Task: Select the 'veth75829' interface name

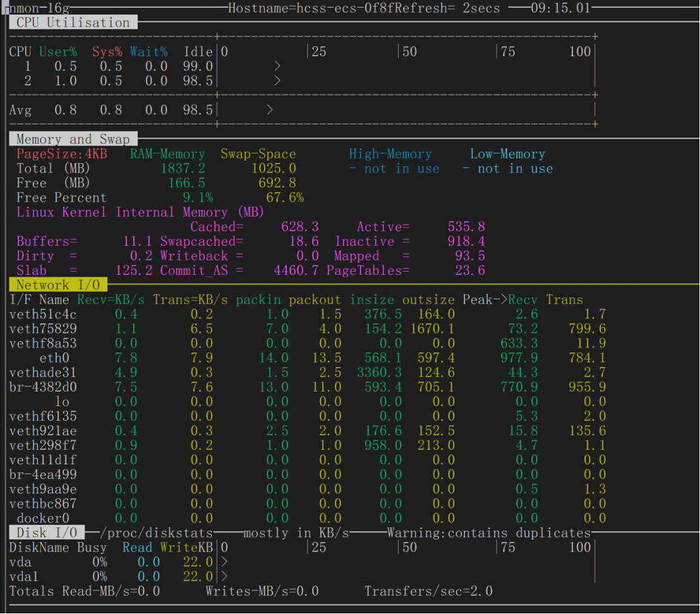Action: [43, 329]
